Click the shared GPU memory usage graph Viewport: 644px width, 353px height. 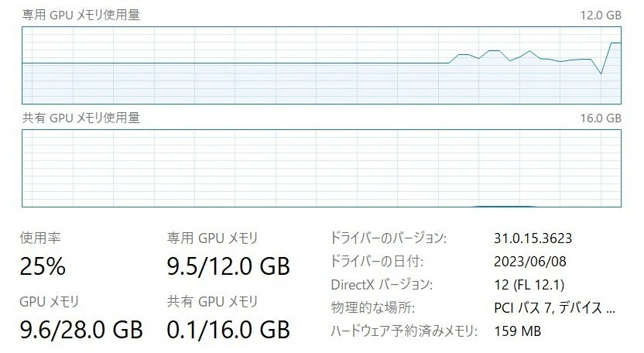[321, 169]
